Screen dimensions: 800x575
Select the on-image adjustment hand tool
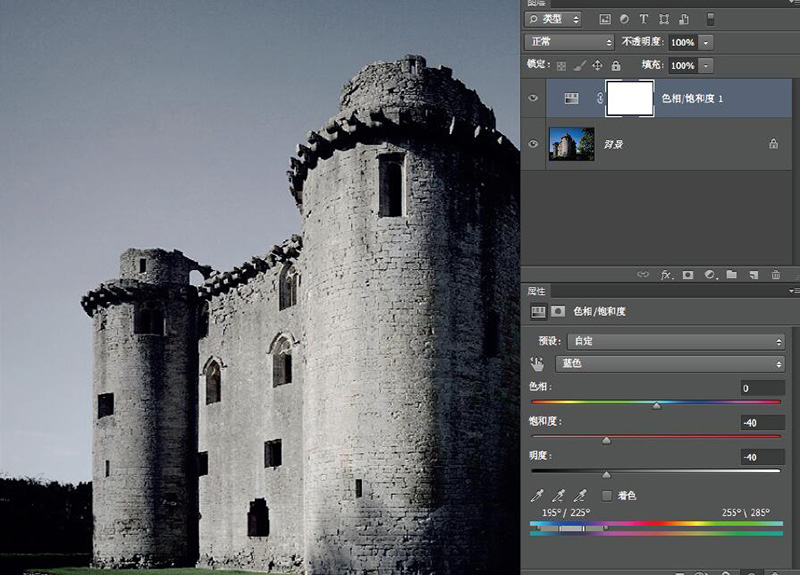coord(538,364)
